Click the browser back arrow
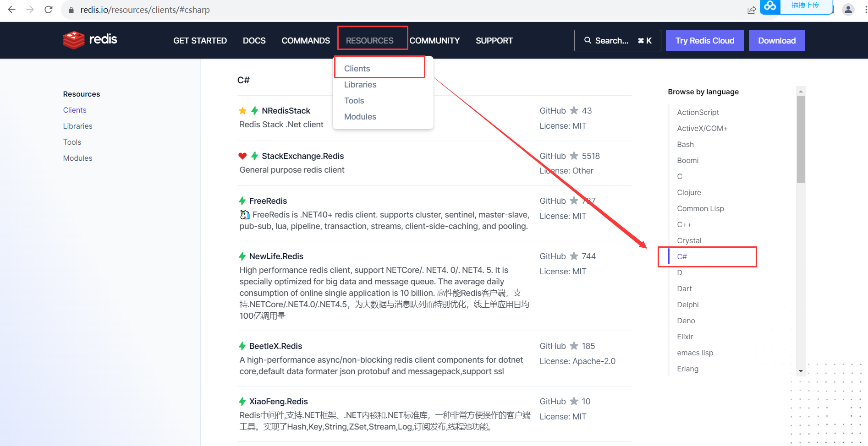Screen dimensions: 868x446 [12, 10]
